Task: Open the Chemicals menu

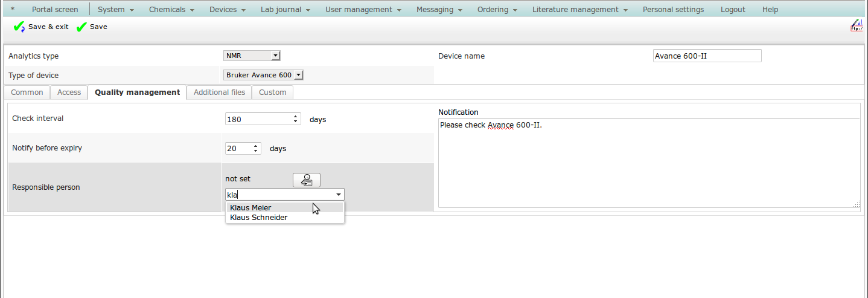Action: (x=171, y=10)
